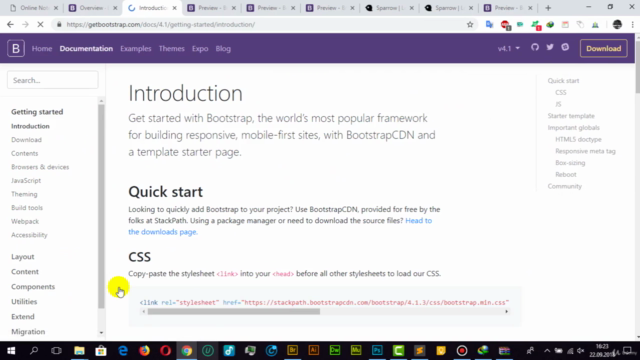Click the Documentation navbar item
640x360 pixels.
tap(86, 49)
